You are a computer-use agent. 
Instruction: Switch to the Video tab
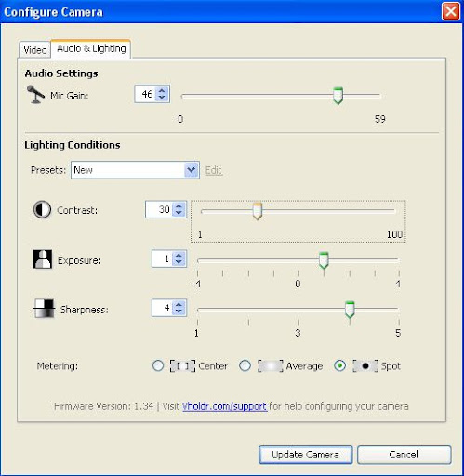click(34, 50)
